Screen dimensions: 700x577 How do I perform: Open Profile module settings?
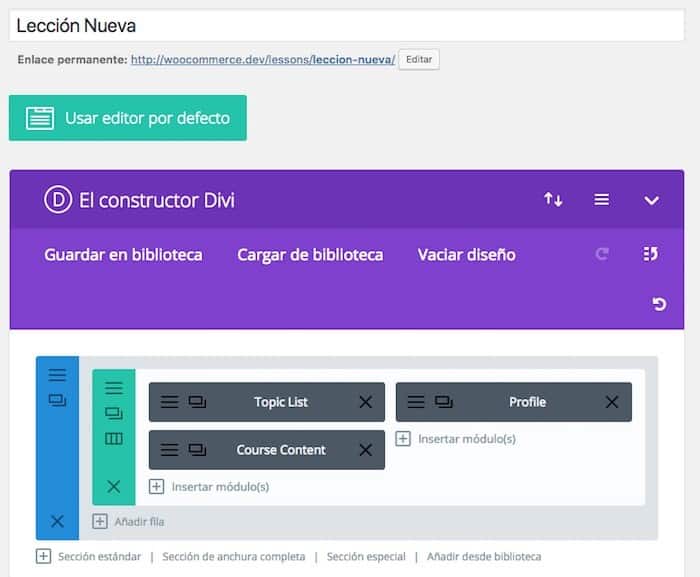pyautogui.click(x=416, y=402)
